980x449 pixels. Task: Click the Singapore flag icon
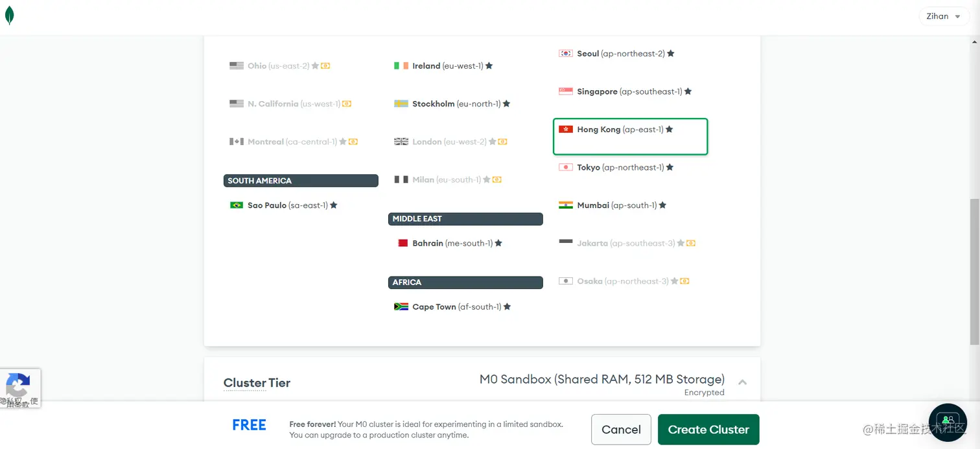tap(566, 91)
